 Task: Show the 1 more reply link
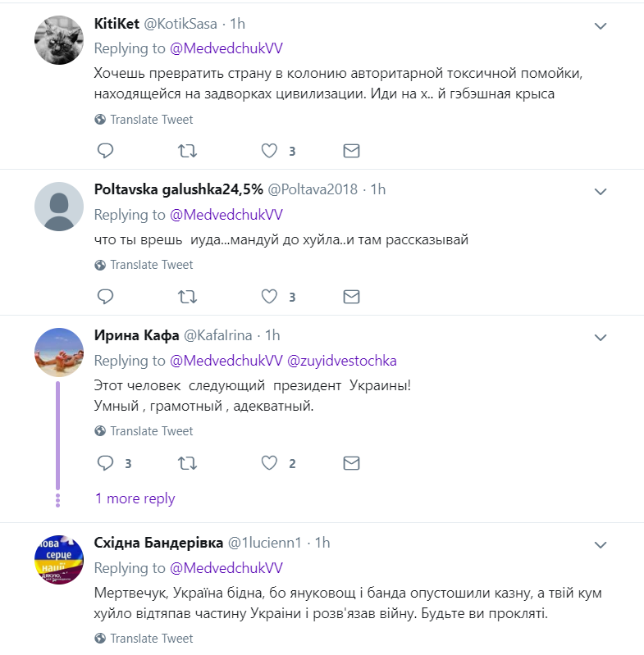135,498
